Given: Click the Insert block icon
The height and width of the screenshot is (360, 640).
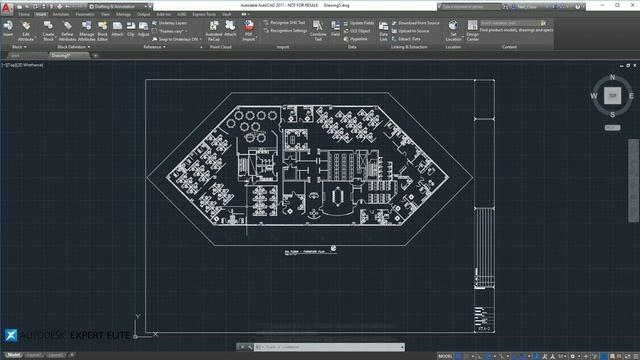Looking at the screenshot, I should point(8,26).
